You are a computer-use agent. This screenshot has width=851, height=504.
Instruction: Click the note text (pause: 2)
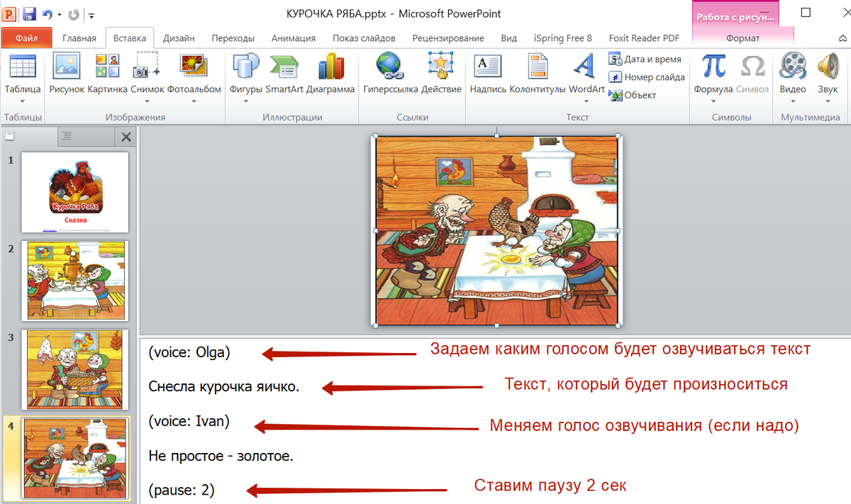coord(182,490)
